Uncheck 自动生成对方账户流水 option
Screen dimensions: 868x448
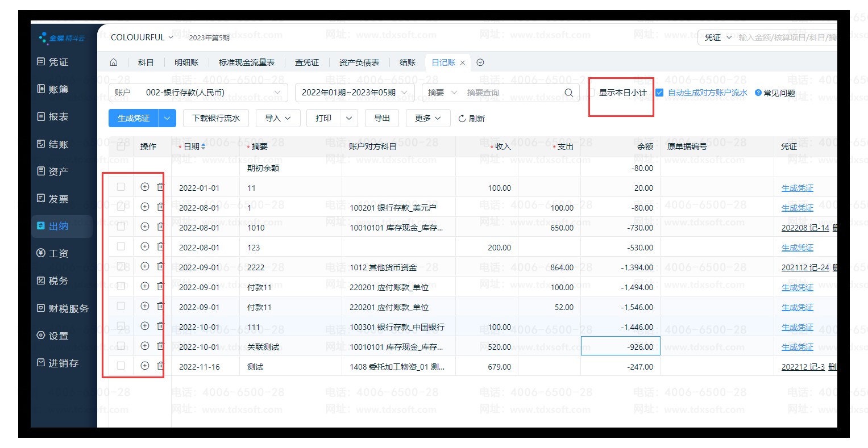tap(659, 93)
